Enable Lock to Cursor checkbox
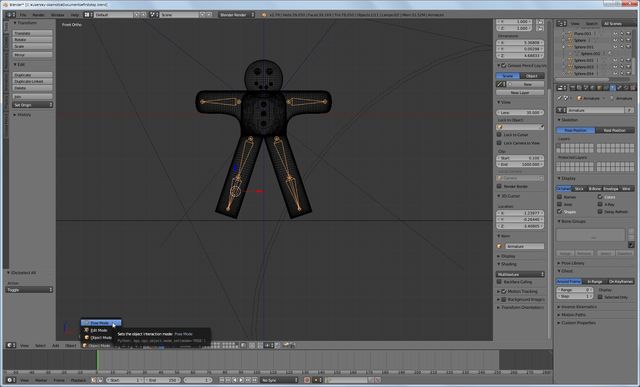 499,134
